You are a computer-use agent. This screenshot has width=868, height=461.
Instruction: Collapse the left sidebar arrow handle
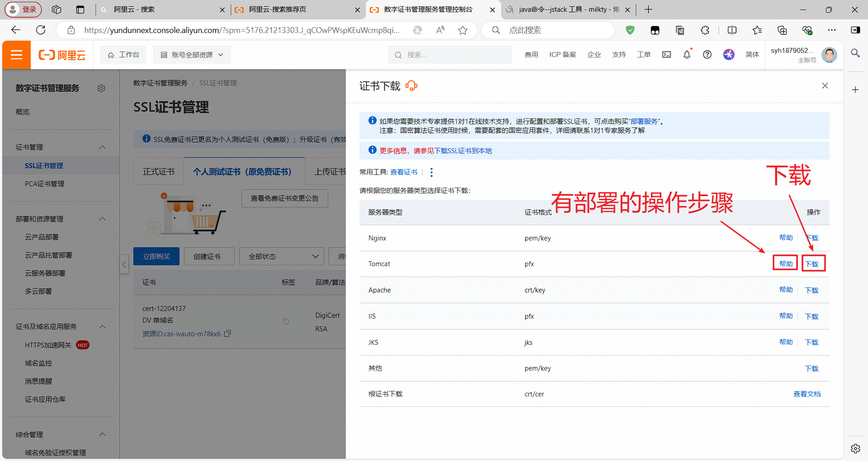124,264
